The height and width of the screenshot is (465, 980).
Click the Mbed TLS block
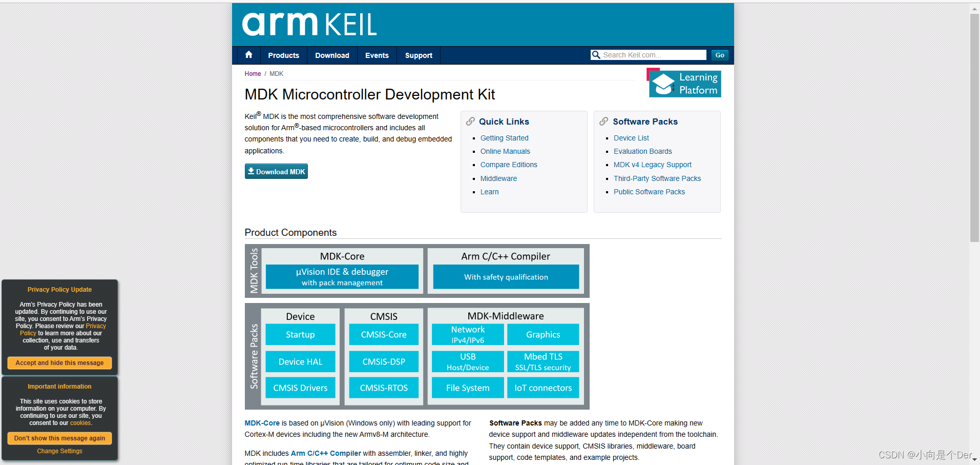coord(543,361)
